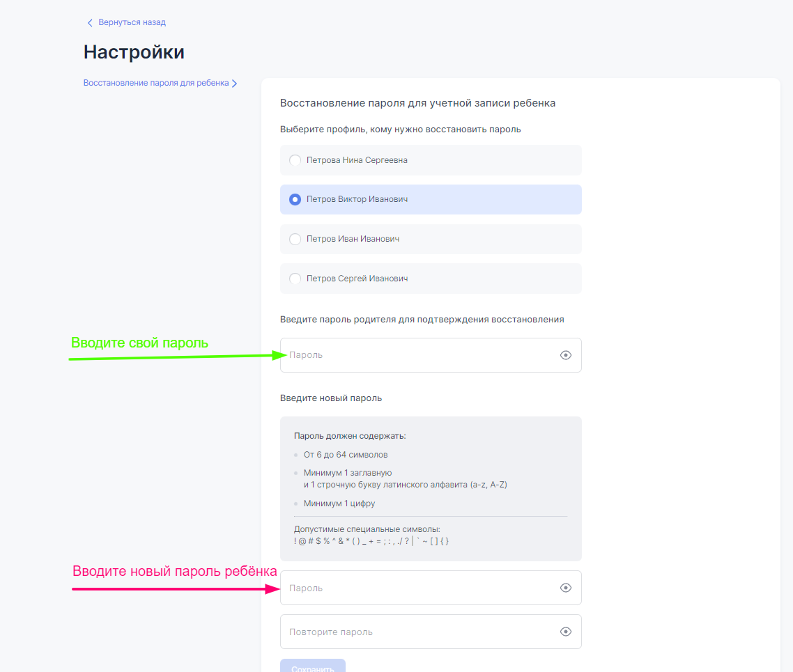This screenshot has height=672, width=793.
Task: Open 'Восстановление пароля для ребенка' settings section
Action: [156, 83]
